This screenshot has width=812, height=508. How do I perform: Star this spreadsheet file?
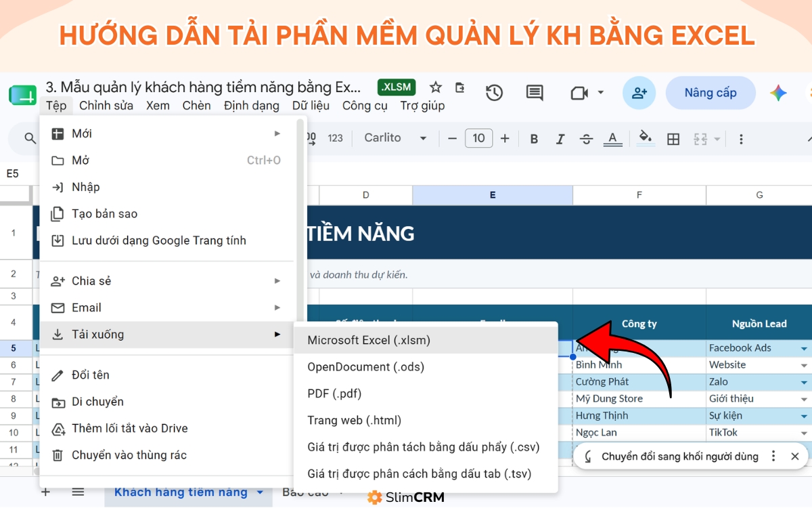click(x=436, y=87)
